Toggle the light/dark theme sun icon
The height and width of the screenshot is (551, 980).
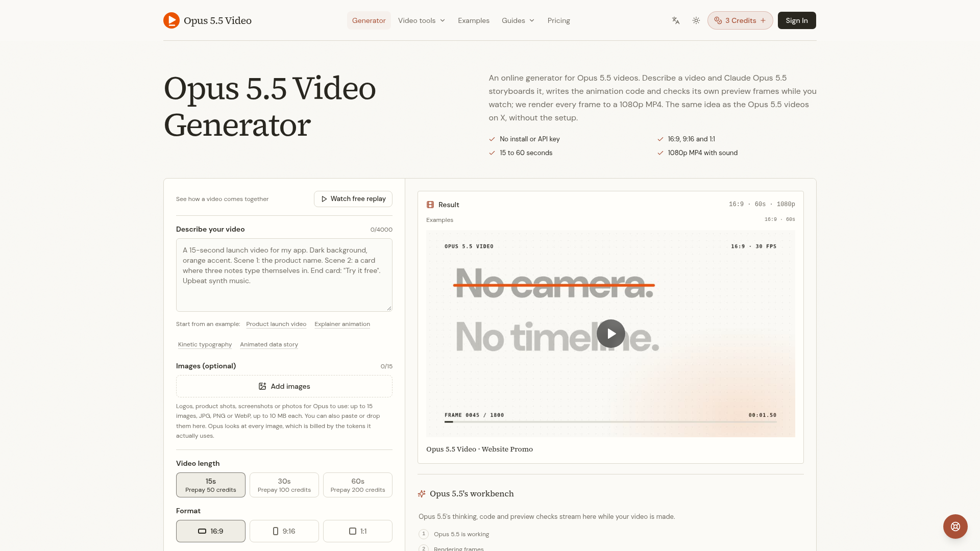coord(696,20)
